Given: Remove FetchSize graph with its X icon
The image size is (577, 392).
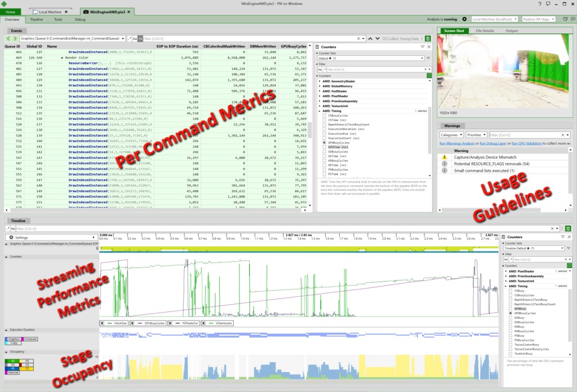Looking at the screenshot, I should click(103, 323).
